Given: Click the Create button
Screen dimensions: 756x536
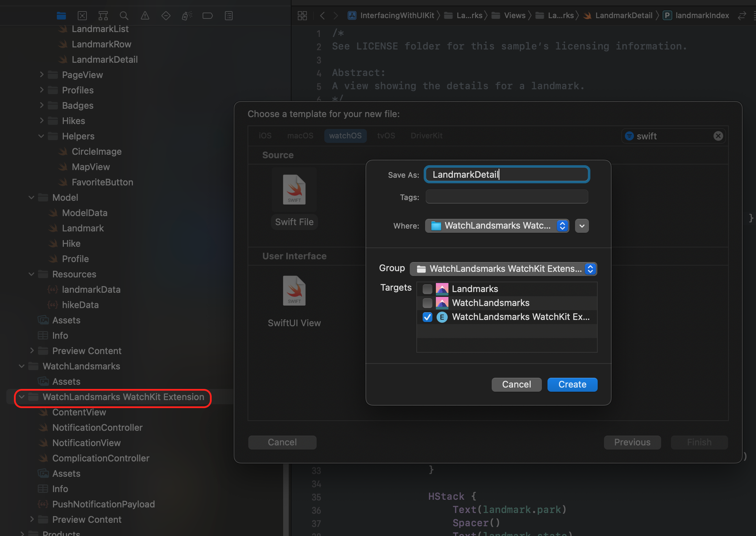Looking at the screenshot, I should (572, 384).
